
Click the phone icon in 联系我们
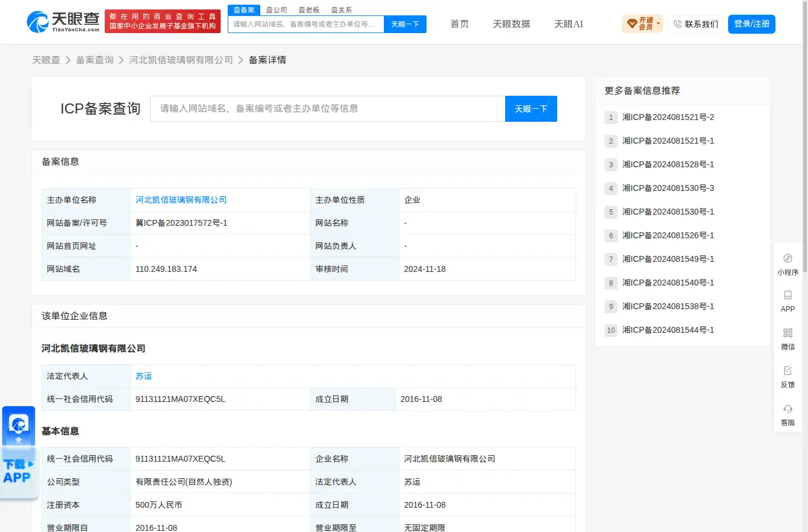677,24
